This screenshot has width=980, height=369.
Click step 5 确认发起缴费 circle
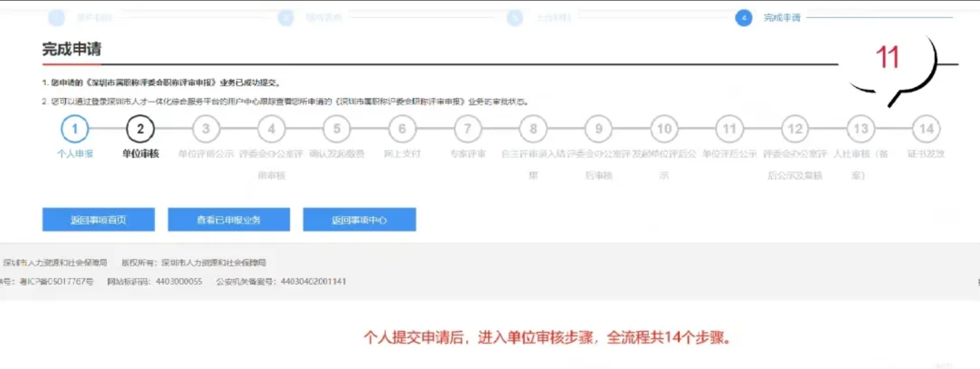coord(337,129)
